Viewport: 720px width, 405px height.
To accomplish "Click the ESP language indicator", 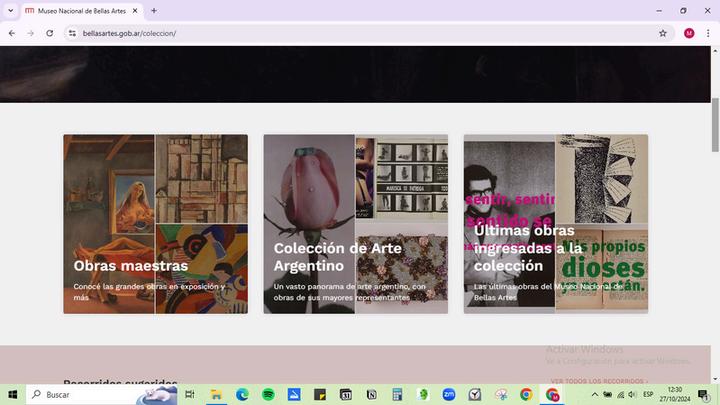I will click(x=648, y=394).
